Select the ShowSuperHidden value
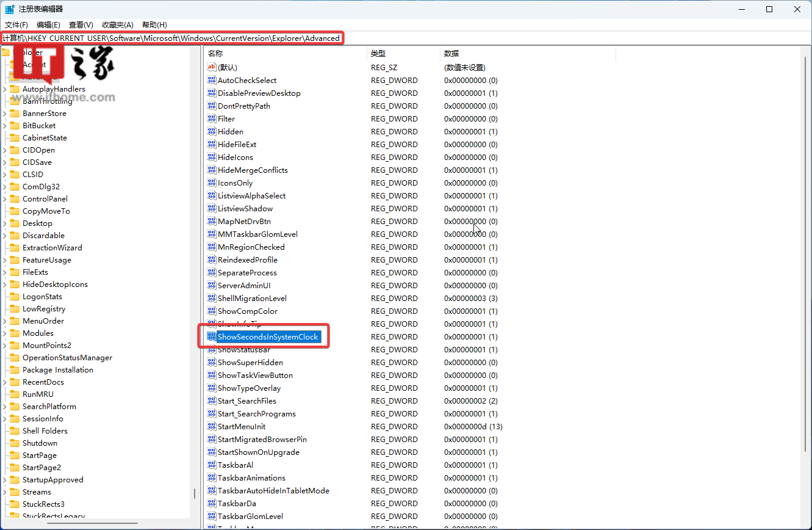The width and height of the screenshot is (812, 530). tap(250, 362)
